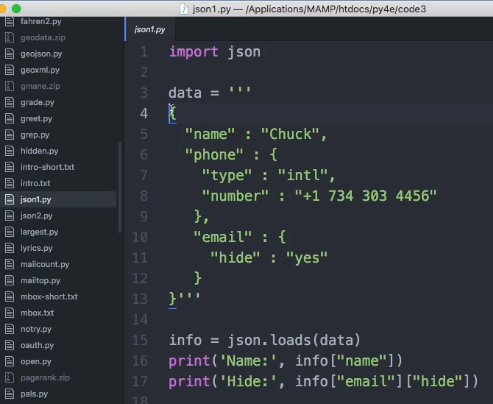The image size is (493, 404).
Task: Click the "+1 734 303 4456" string
Action: [366, 196]
